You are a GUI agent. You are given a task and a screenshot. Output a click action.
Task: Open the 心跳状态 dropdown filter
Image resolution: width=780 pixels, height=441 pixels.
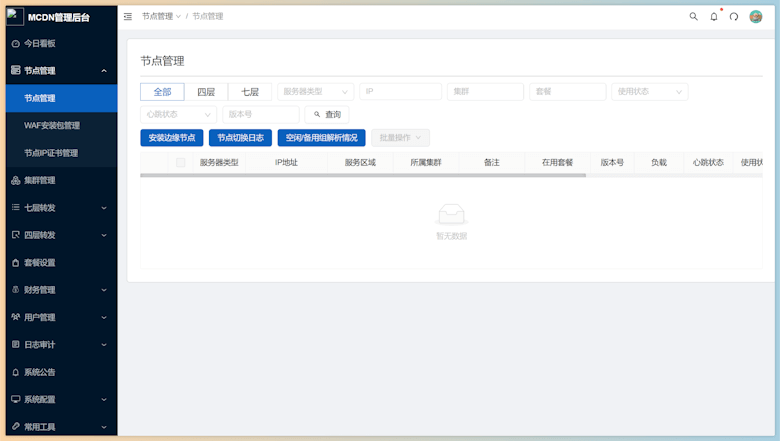point(179,114)
